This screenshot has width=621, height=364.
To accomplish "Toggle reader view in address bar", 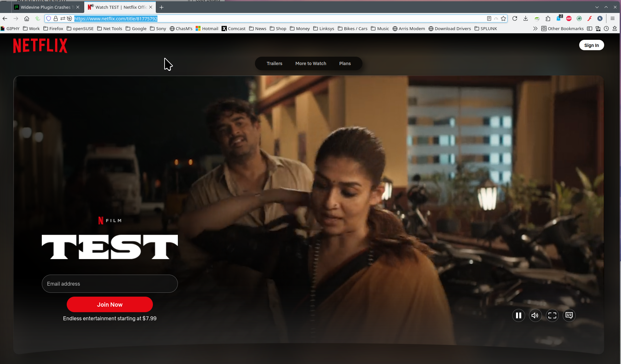I will coord(489,18).
